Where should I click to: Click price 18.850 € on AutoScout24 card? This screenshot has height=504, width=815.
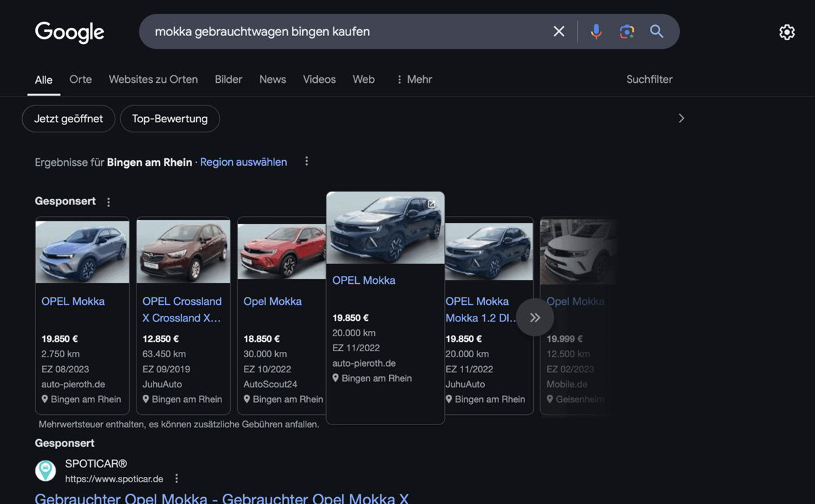pos(261,339)
